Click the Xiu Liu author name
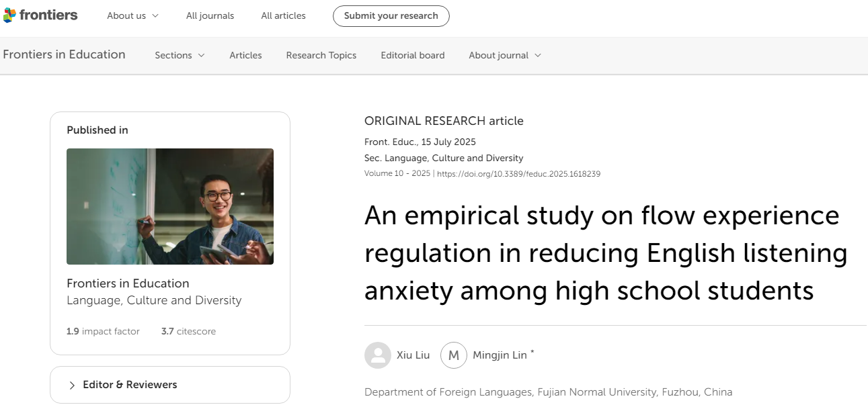Image resolution: width=868 pixels, height=409 pixels. [413, 355]
